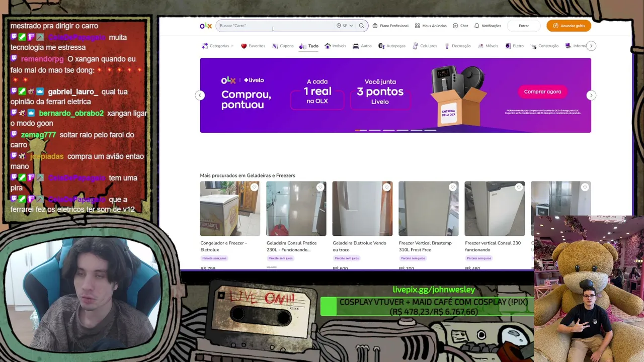Viewport: 644px width, 362px height.
Task: Click the "livepix.gg/johnwesley" text
Action: click(x=434, y=290)
